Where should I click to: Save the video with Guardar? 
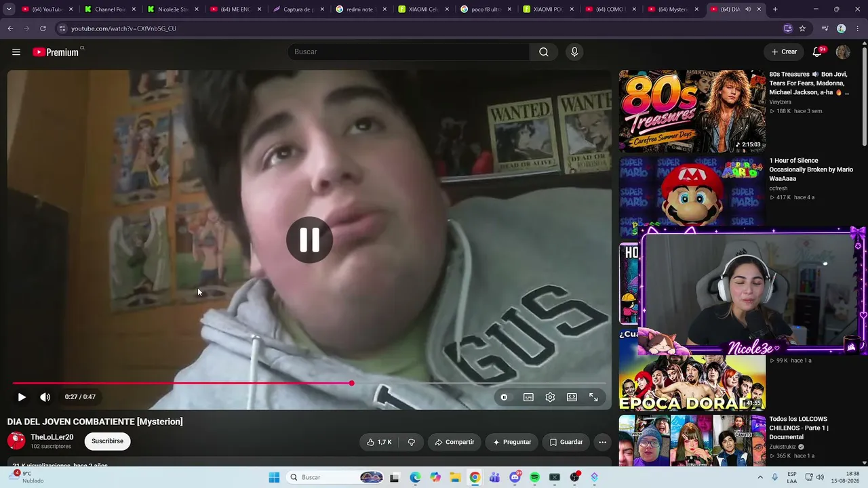pos(566,442)
